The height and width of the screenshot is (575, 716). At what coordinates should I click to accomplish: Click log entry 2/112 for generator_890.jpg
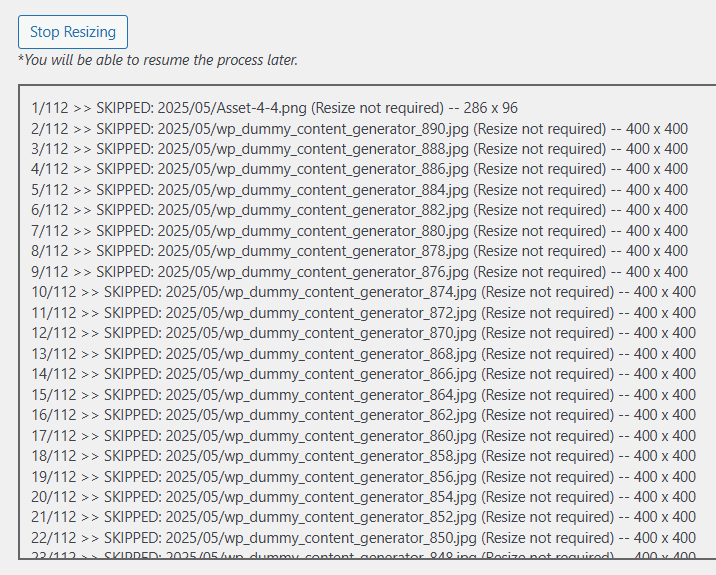tap(358, 128)
